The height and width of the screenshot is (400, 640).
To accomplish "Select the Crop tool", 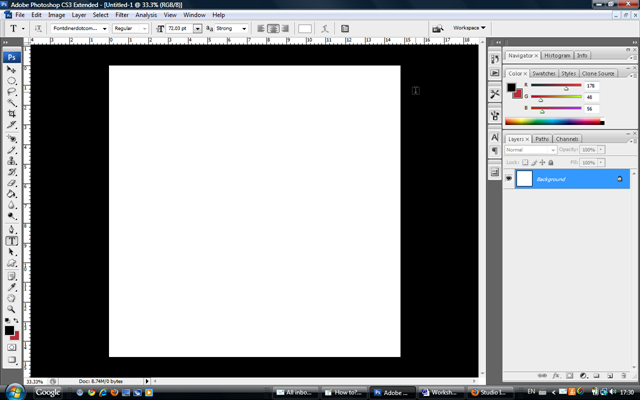I will pos(11,113).
